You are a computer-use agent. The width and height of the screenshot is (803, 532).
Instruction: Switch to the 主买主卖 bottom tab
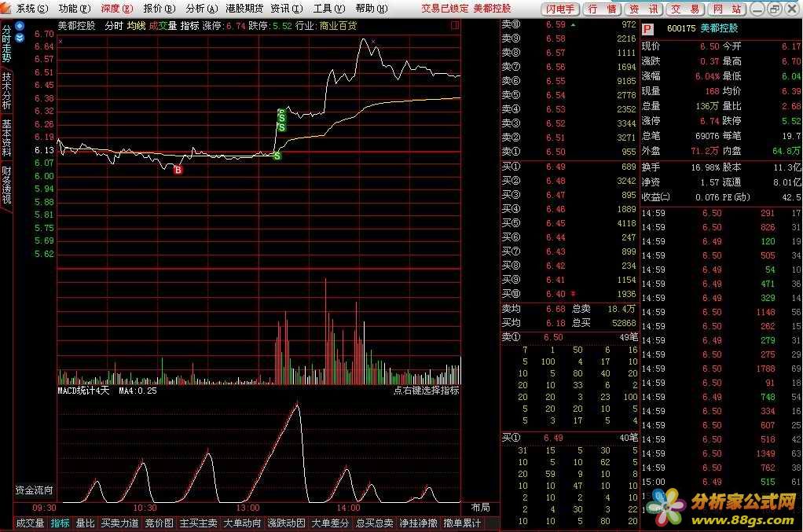[x=199, y=523]
